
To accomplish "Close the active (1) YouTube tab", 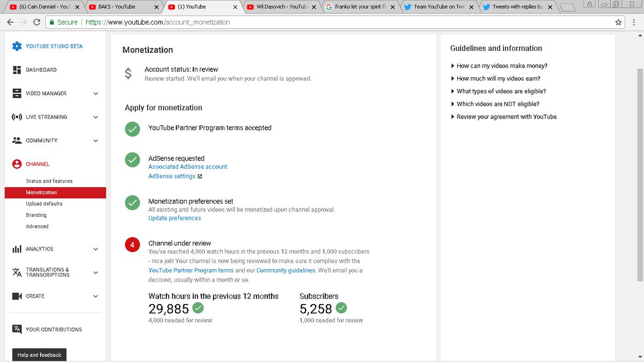I will pyautogui.click(x=235, y=7).
